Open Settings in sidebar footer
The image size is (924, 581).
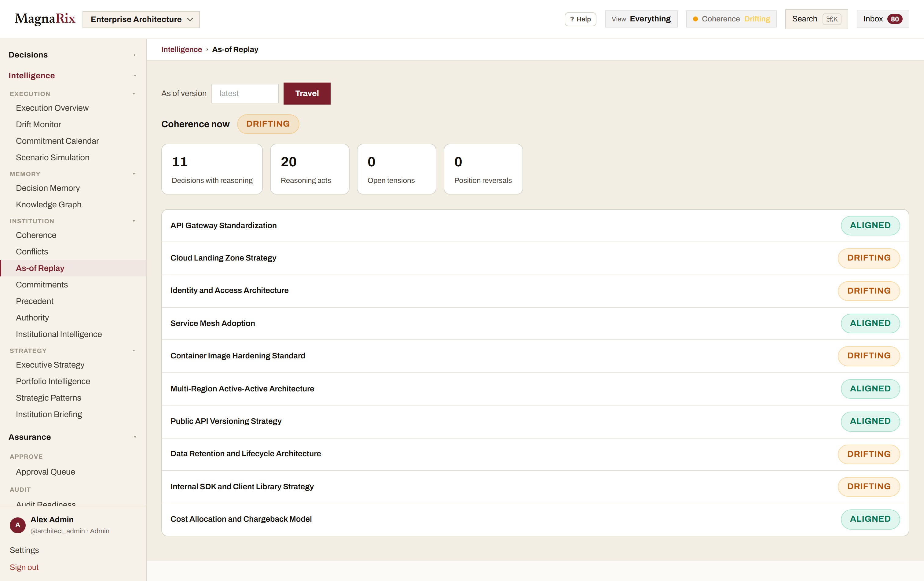[24, 550]
